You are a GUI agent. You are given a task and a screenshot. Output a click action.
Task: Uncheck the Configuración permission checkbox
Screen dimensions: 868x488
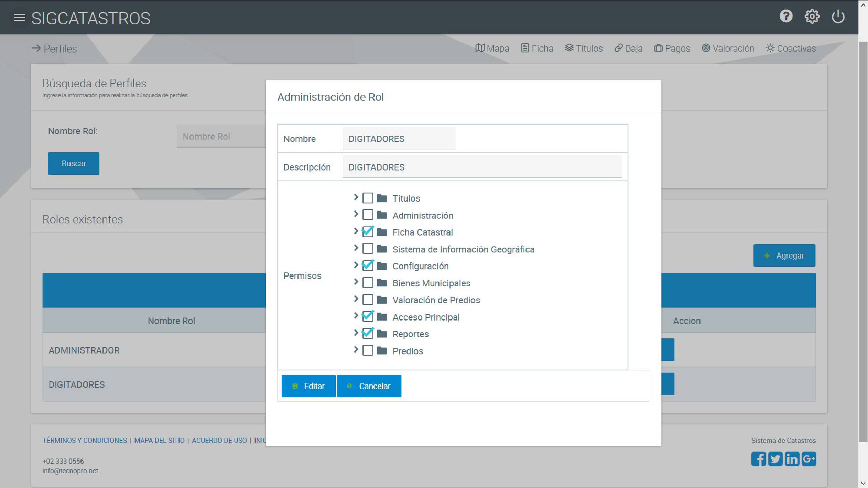pyautogui.click(x=368, y=265)
